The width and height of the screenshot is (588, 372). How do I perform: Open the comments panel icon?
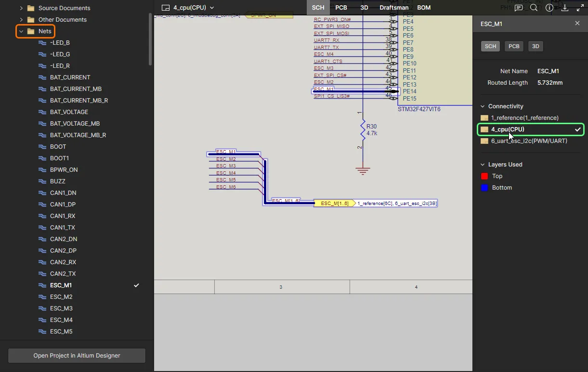pyautogui.click(x=518, y=8)
